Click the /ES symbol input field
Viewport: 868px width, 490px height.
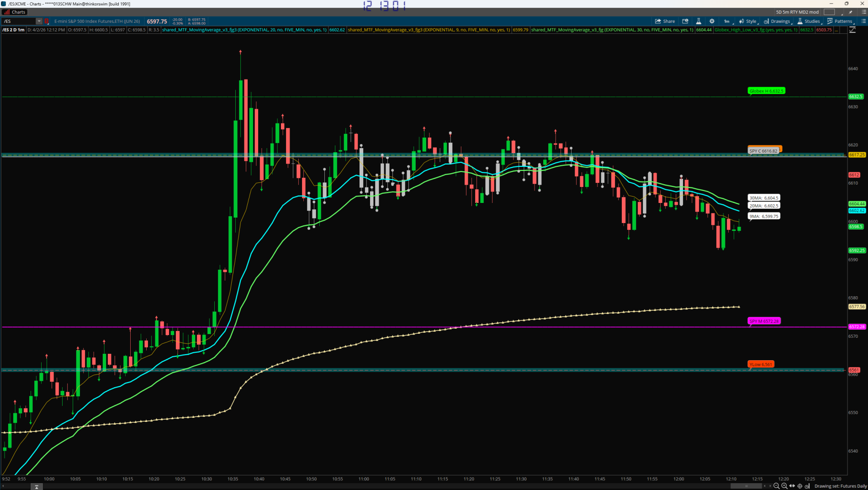pos(18,21)
